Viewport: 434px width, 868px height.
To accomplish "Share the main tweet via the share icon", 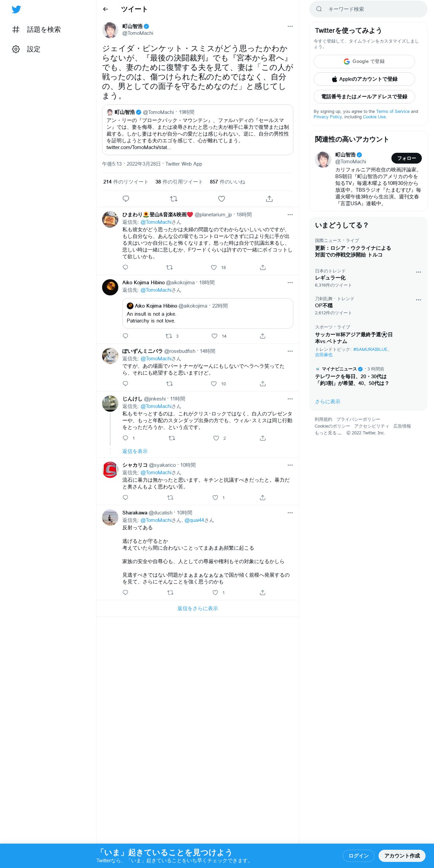I will tap(269, 199).
